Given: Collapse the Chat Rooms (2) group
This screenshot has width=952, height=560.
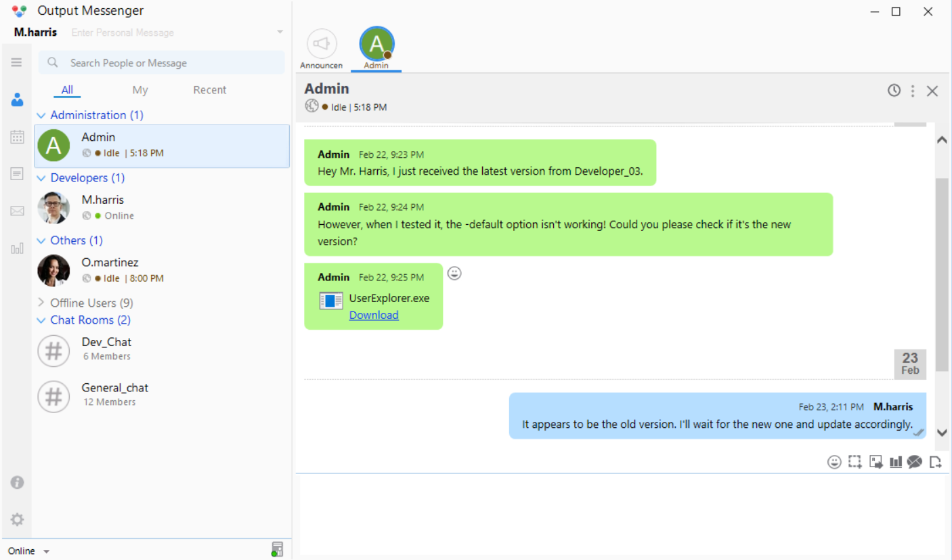Looking at the screenshot, I should [41, 320].
